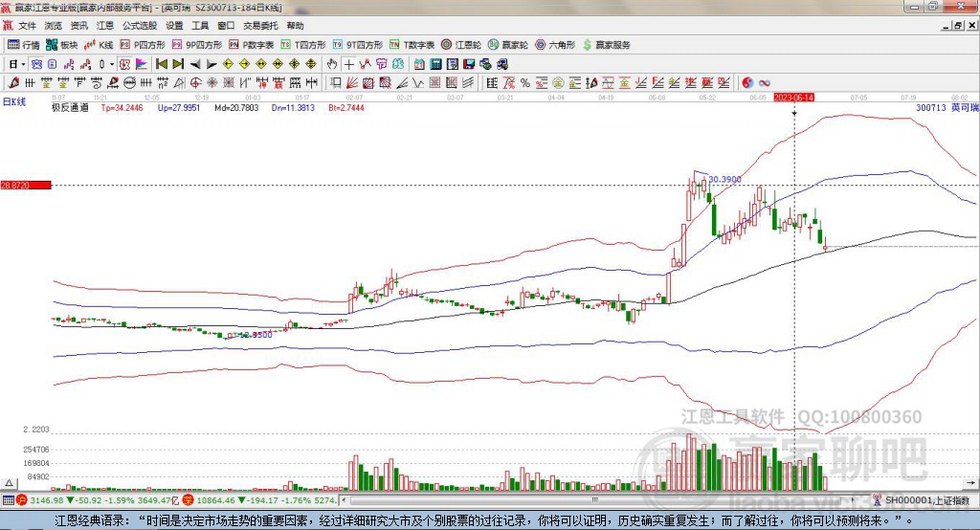Click the red floppy-disk save icon

[470, 64]
